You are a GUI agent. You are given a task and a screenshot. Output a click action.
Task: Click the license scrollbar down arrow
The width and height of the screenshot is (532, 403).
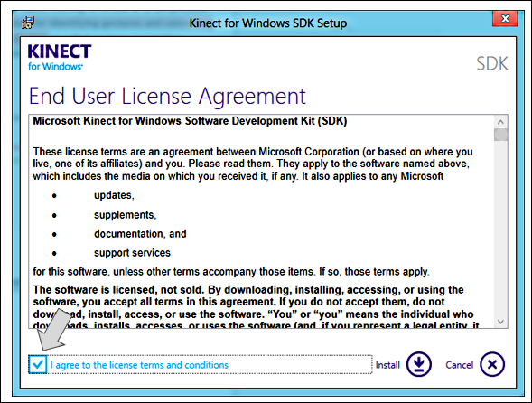pos(500,322)
